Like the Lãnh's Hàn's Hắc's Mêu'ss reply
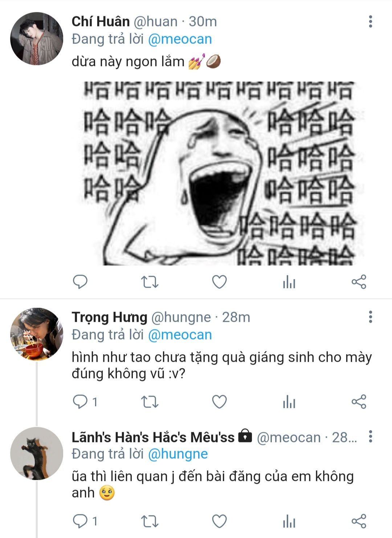The image size is (392, 538). pyautogui.click(x=219, y=521)
